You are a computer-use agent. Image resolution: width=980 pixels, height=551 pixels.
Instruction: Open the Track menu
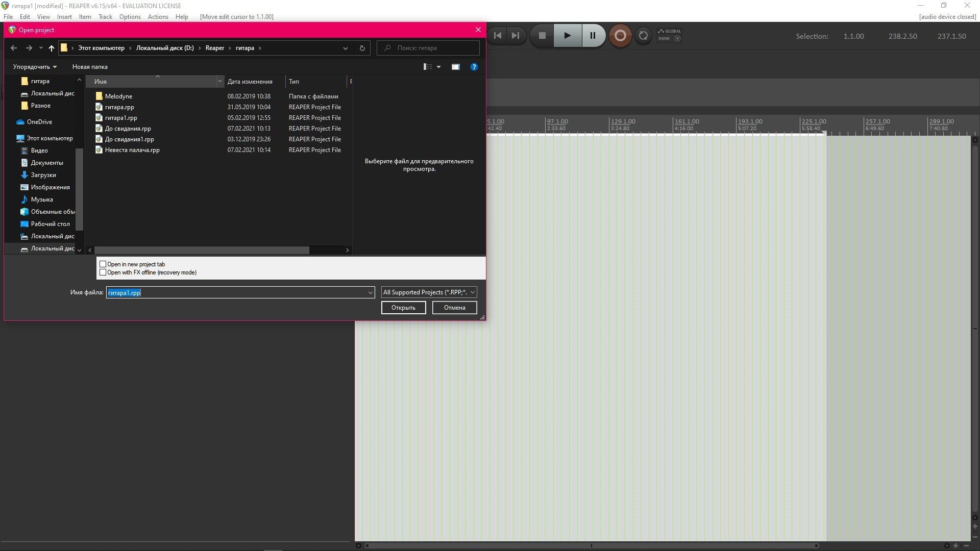coord(105,17)
